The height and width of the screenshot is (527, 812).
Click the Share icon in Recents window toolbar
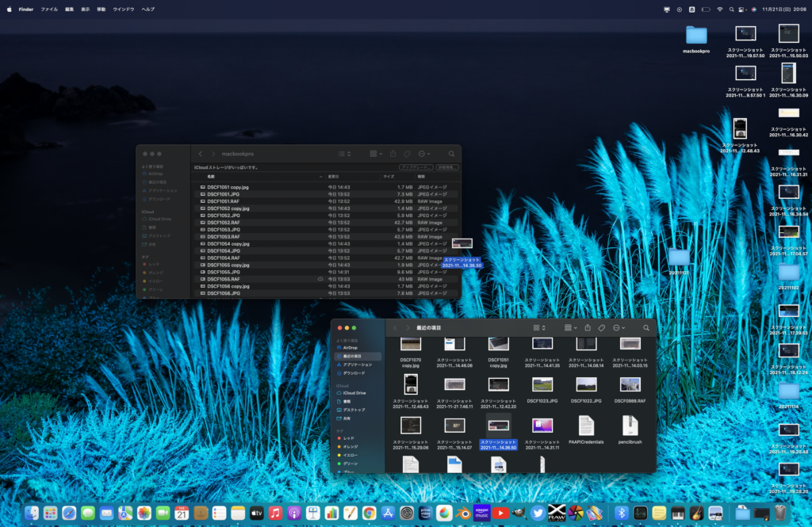tap(588, 327)
